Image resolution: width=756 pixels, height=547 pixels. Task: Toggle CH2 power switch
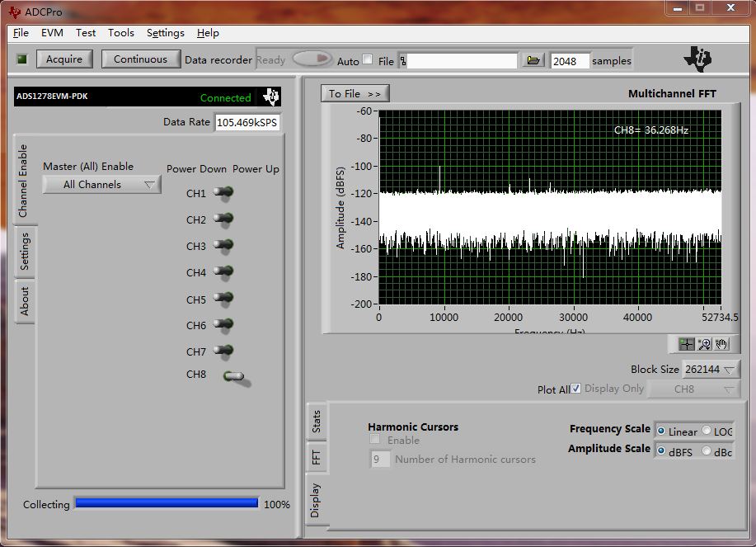pos(223,219)
